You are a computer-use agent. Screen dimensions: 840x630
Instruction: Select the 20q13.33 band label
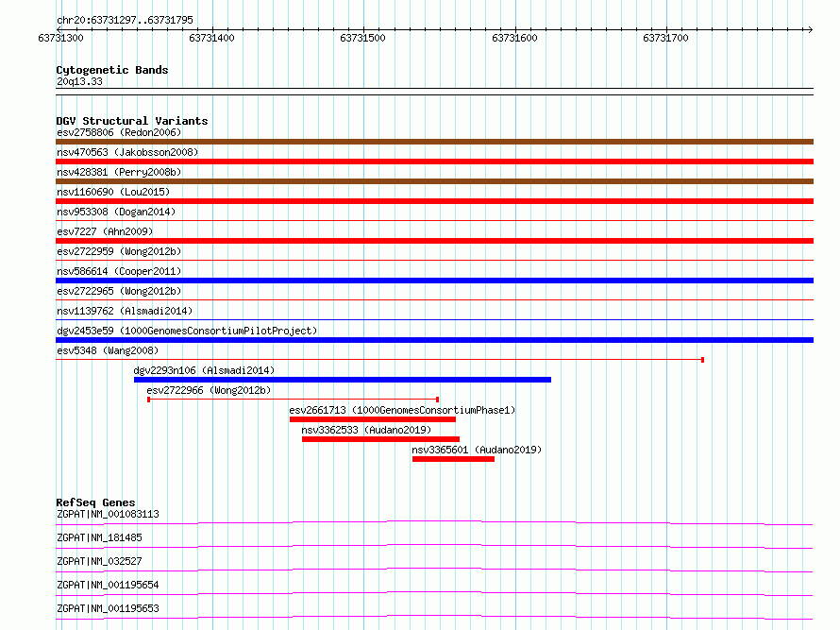tap(79, 81)
